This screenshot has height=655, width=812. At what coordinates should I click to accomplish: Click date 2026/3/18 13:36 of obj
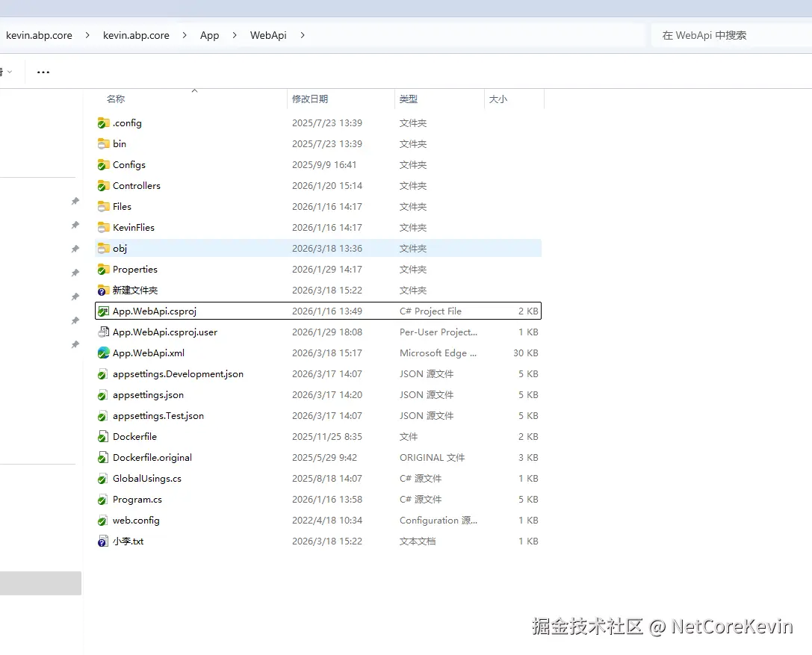point(326,249)
